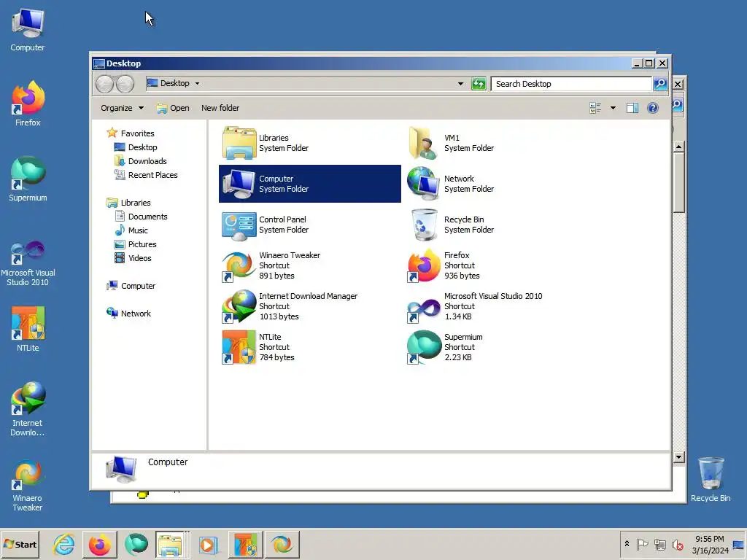Viewport: 747px width, 560px height.
Task: Click the New folder button
Action: [220, 108]
